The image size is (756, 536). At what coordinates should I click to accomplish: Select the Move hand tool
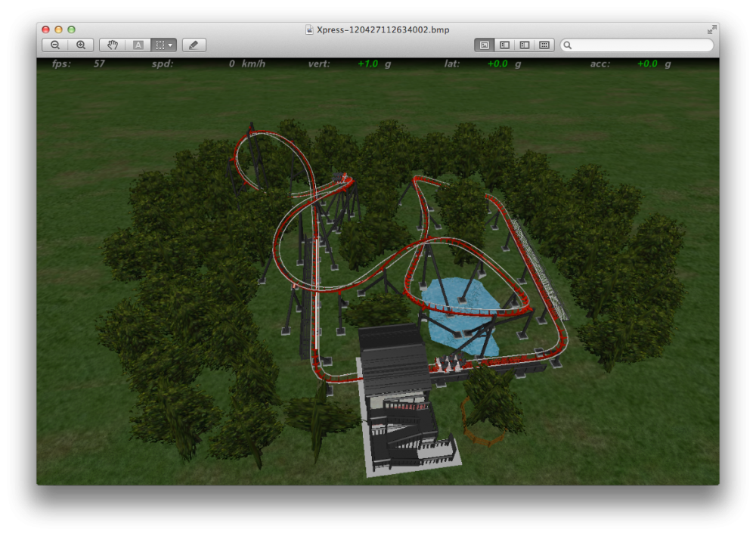113,45
